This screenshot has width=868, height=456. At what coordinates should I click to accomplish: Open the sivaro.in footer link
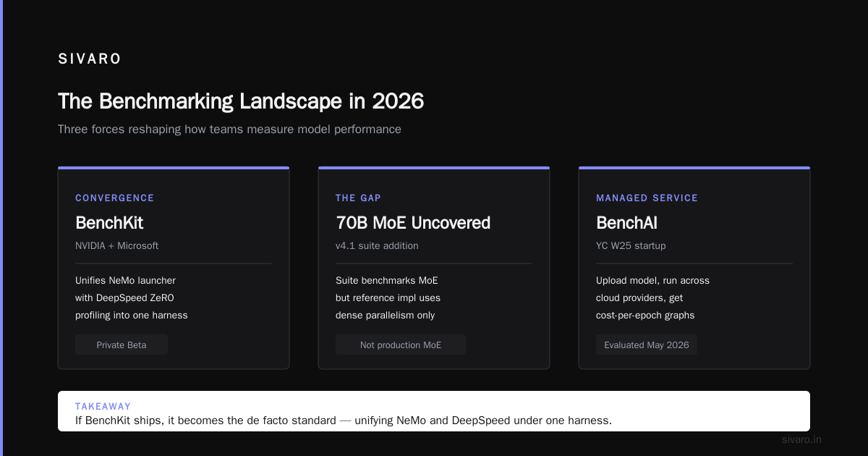pos(801,439)
